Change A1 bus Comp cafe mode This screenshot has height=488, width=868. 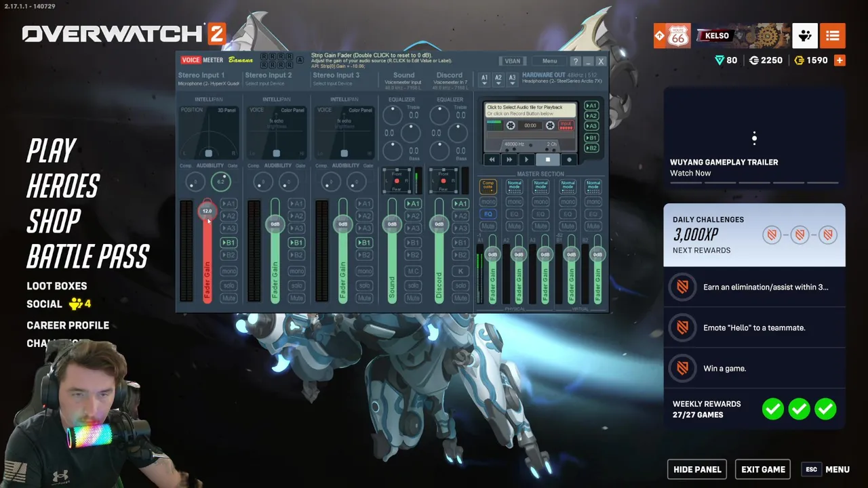[488, 185]
